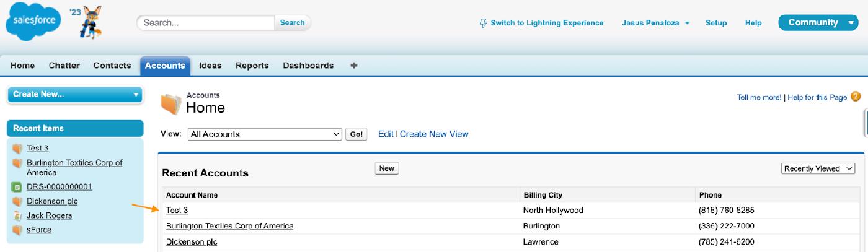This screenshot has width=868, height=252.
Task: Click the Jack Rogers contact icon
Action: (x=17, y=216)
